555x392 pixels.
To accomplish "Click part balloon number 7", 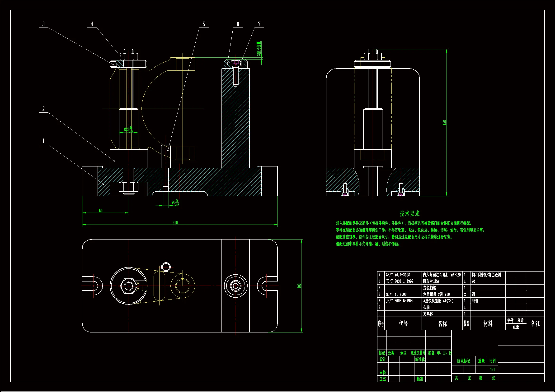I will click(259, 24).
